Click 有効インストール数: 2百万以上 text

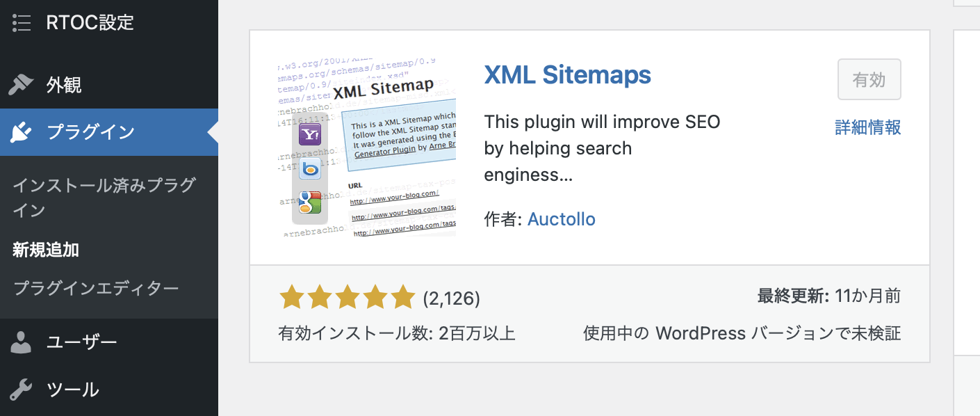(x=397, y=333)
